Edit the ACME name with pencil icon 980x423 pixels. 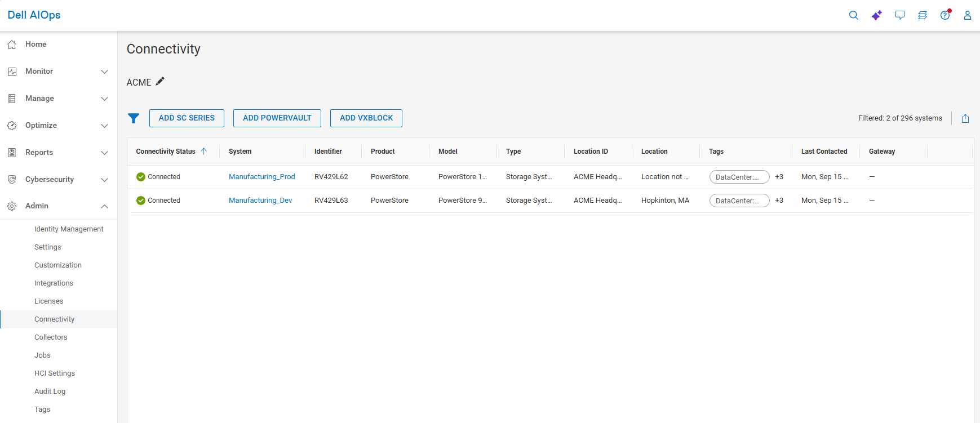(x=160, y=82)
